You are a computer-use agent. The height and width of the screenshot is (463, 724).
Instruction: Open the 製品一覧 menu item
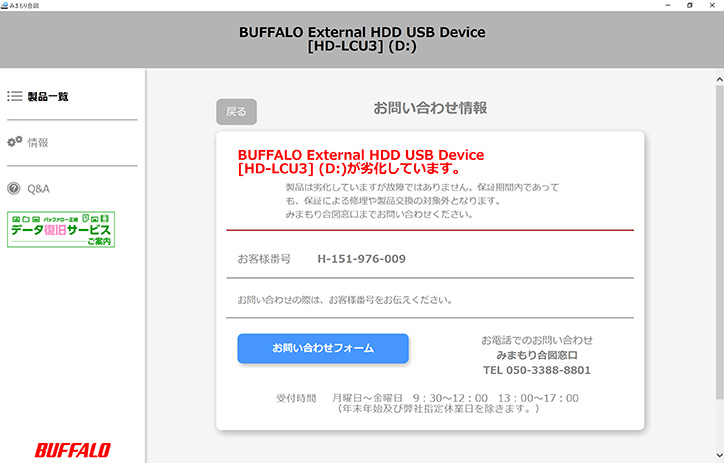pyautogui.click(x=48, y=97)
